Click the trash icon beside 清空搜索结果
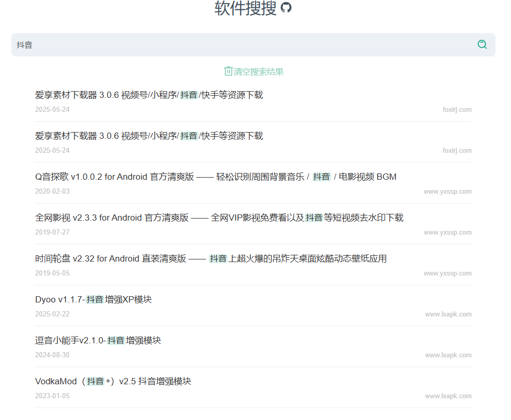The width and height of the screenshot is (511, 420). 228,71
